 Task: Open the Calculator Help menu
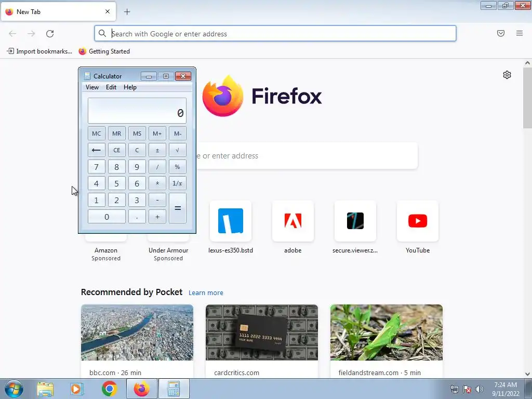coord(130,87)
